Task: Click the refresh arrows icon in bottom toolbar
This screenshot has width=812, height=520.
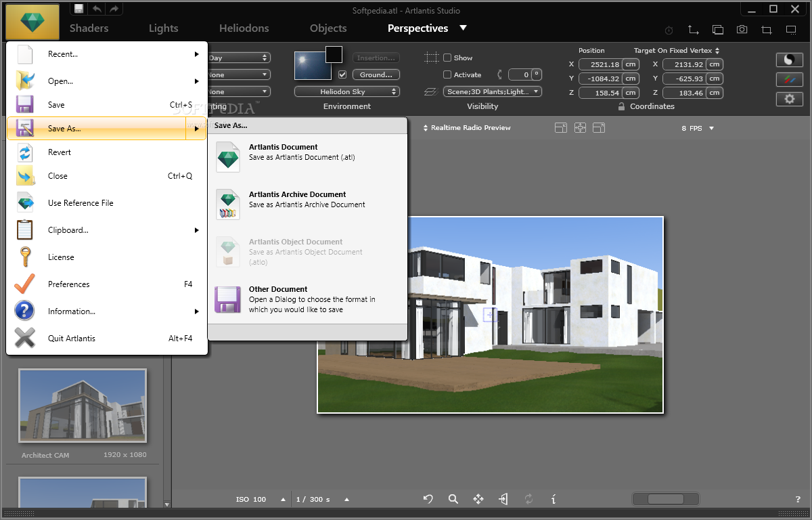Action: (x=528, y=499)
